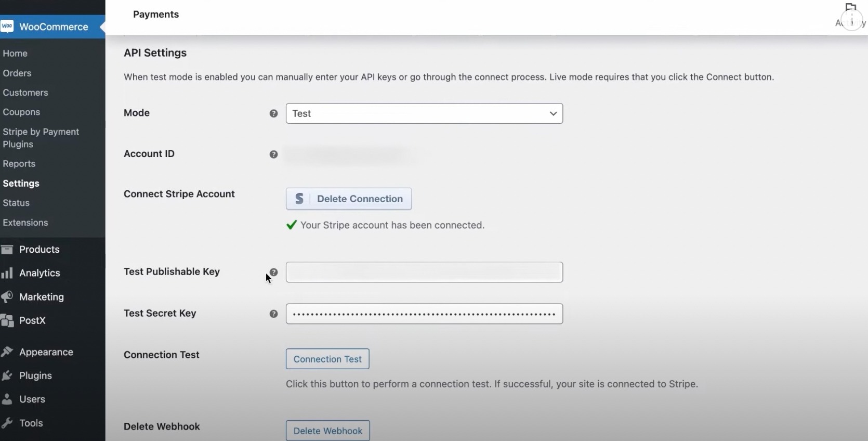Screen dimensions: 868x441
Task: Click the PostX sidebar icon
Action: click(7, 321)
